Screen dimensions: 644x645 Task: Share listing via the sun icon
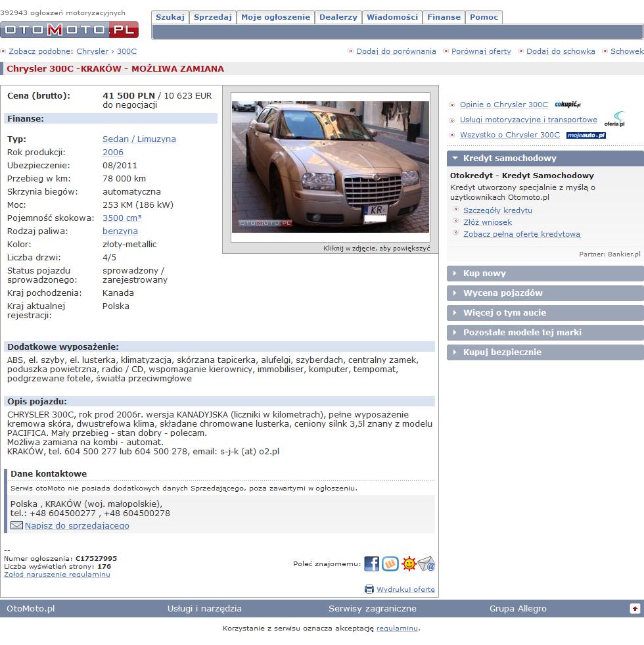pyautogui.click(x=409, y=563)
